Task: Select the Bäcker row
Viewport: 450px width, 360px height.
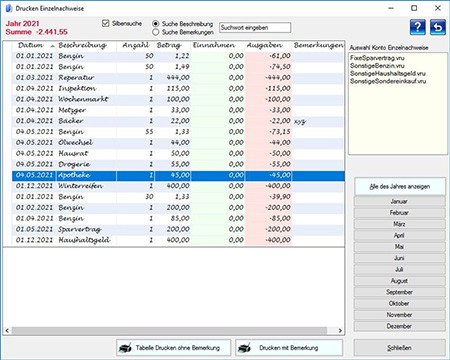Action: tap(178, 121)
